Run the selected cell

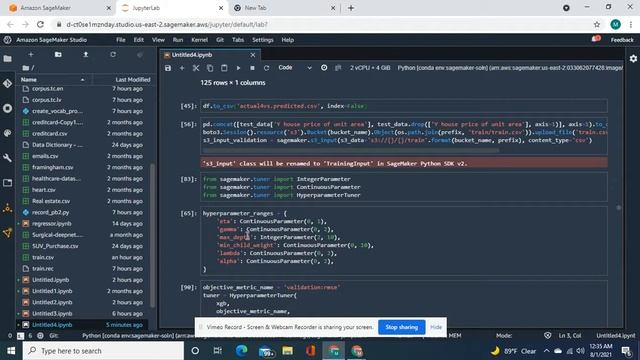click(x=238, y=68)
